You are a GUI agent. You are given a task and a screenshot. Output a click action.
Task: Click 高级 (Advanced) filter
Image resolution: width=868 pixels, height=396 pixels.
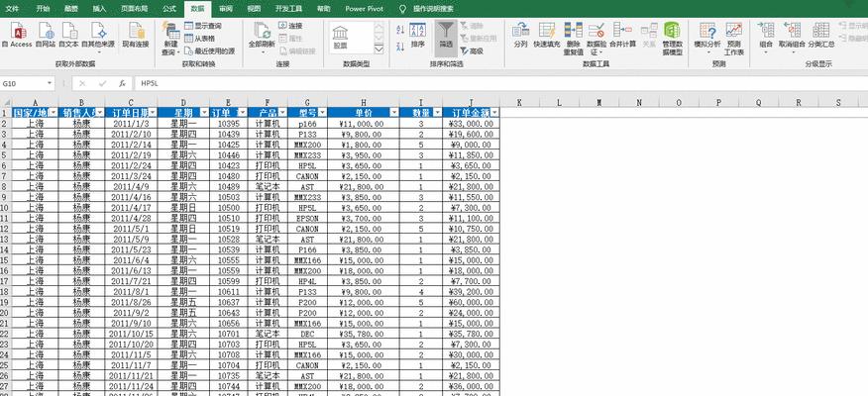coord(472,50)
